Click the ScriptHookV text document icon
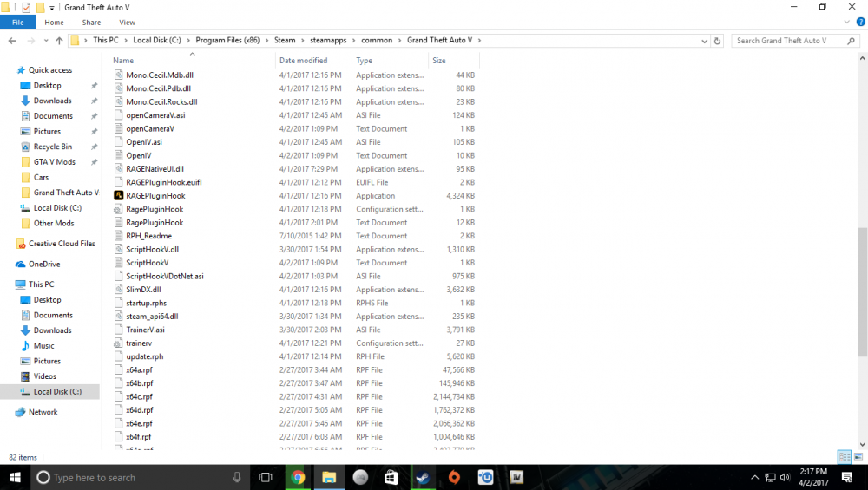 click(x=118, y=263)
